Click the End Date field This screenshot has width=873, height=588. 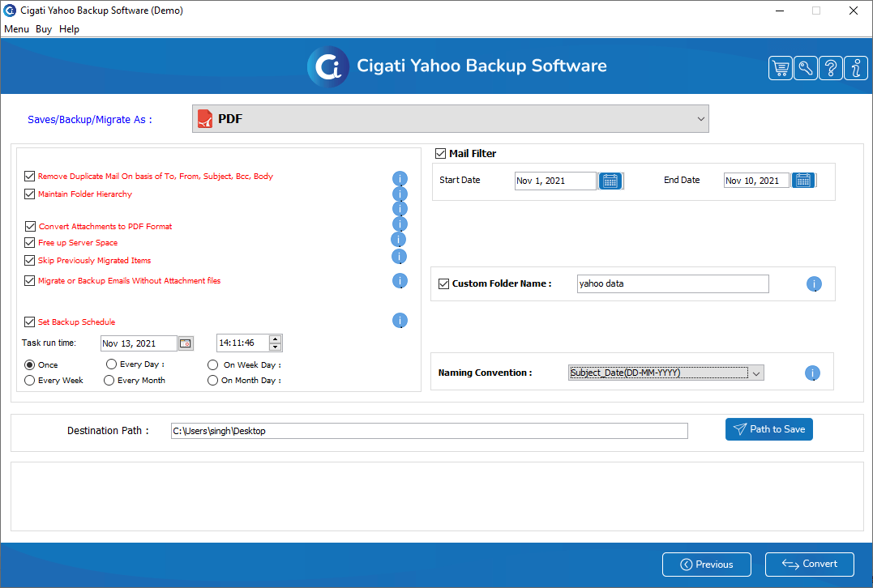756,181
